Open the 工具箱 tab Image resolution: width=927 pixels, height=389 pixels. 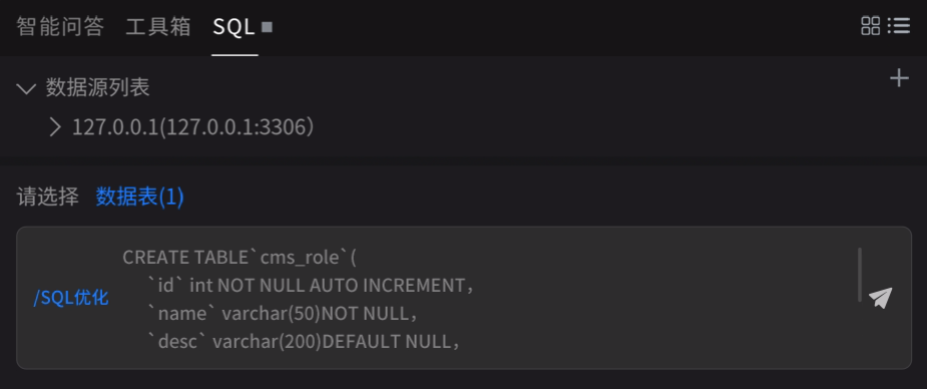coord(158,27)
